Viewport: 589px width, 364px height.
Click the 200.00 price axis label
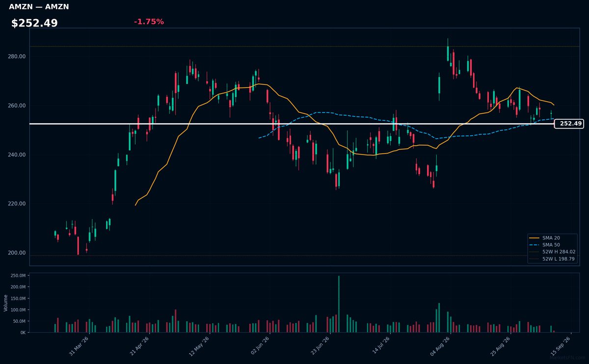pyautogui.click(x=17, y=253)
